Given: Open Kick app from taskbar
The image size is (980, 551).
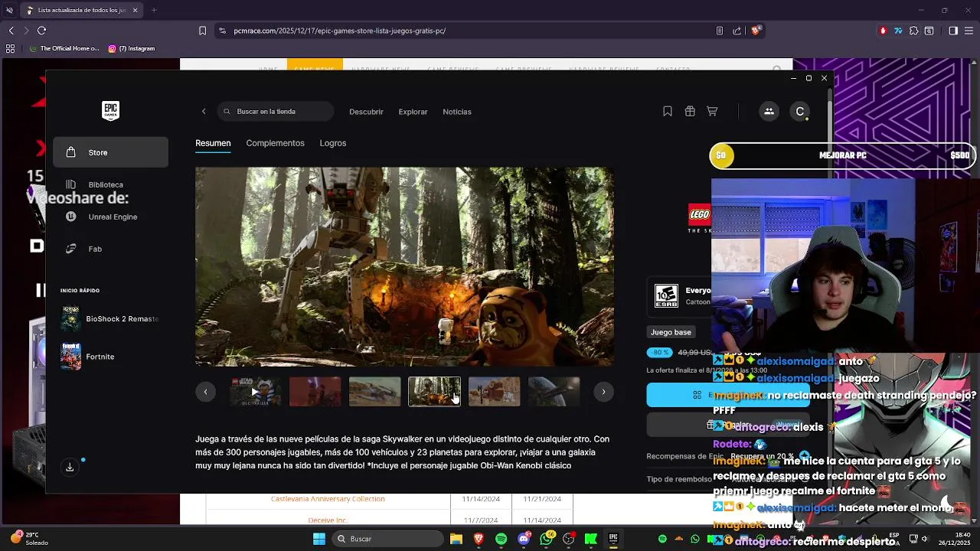Looking at the screenshot, I should (x=590, y=539).
